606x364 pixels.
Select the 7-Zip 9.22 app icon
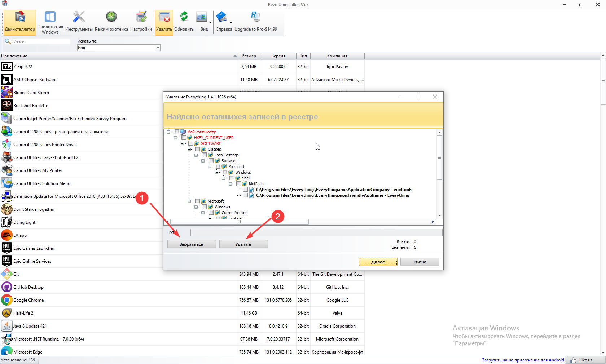pos(6,67)
